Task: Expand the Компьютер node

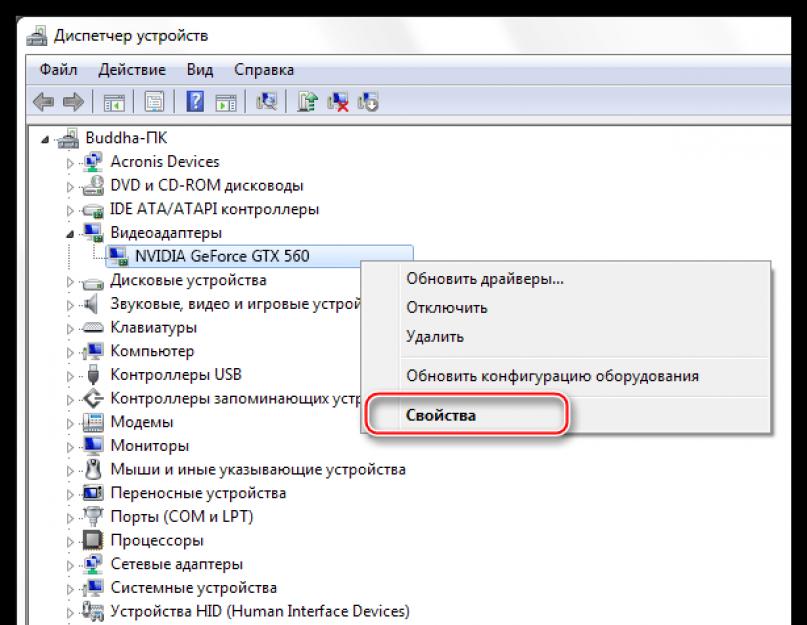Action: tap(70, 352)
